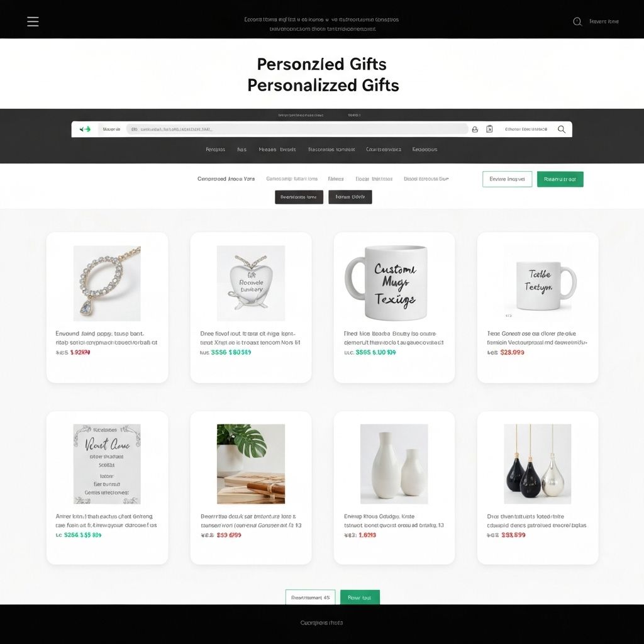Open the two white vases product image
644x644 pixels.
pyautogui.click(x=394, y=464)
